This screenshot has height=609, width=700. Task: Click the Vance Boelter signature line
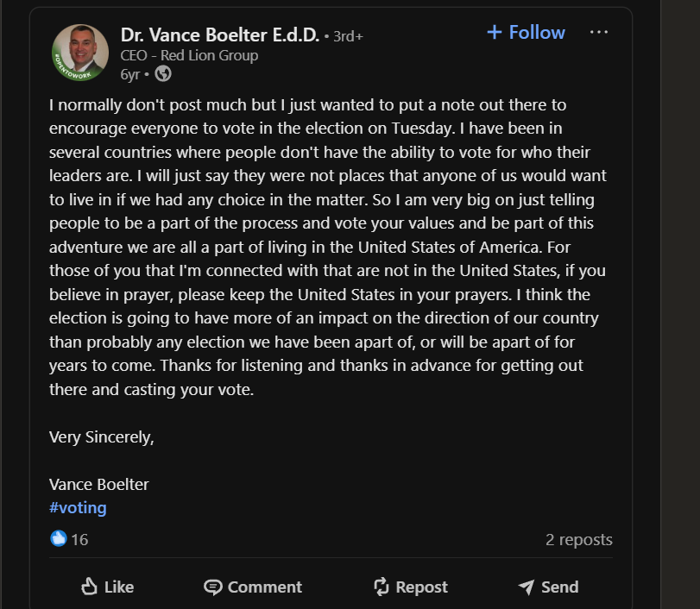pyautogui.click(x=98, y=484)
